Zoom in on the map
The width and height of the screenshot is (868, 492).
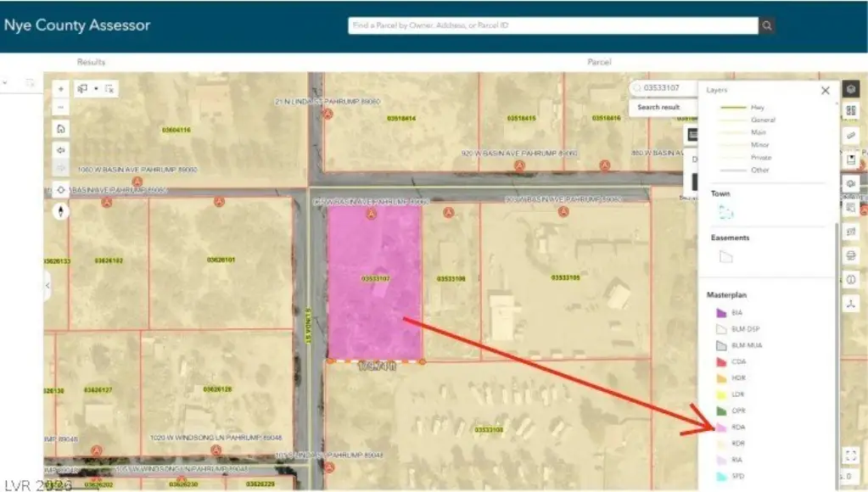(x=61, y=88)
